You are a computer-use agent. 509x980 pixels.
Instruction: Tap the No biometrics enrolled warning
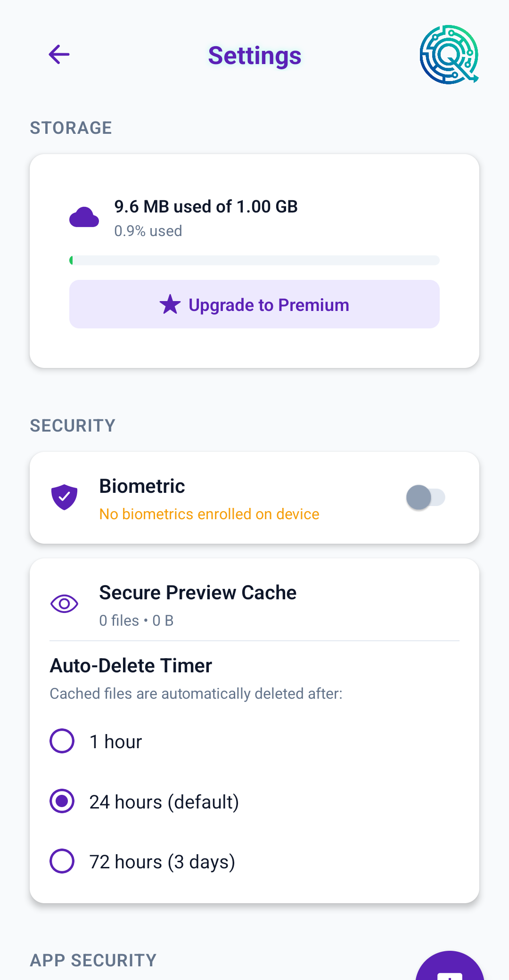209,514
